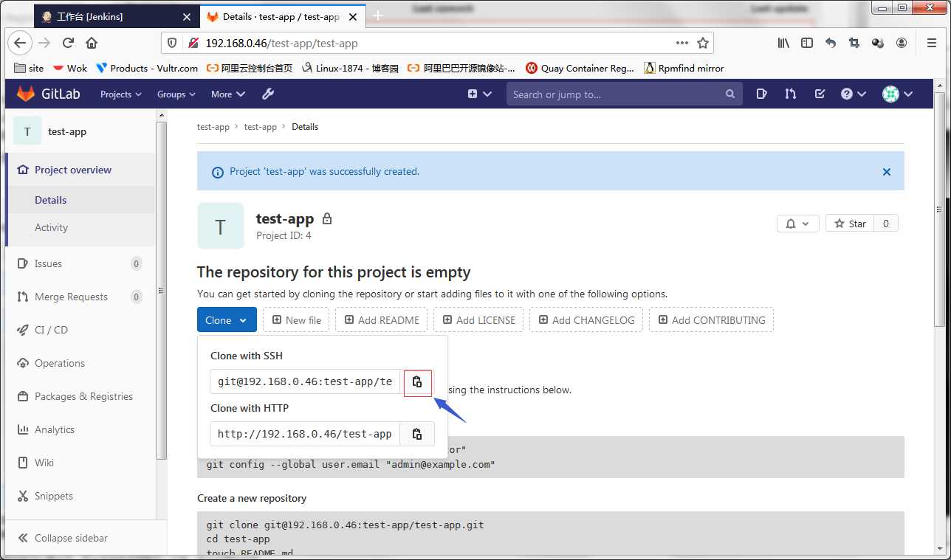
Task: Toggle the Firefox sidebar view icon
Action: coord(807,43)
